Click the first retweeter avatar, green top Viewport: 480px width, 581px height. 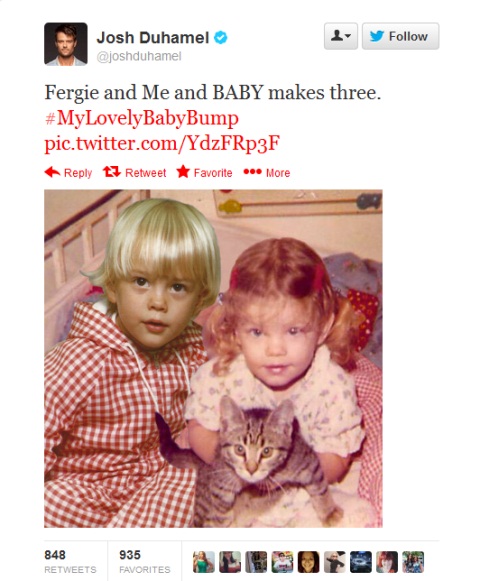coord(203,562)
